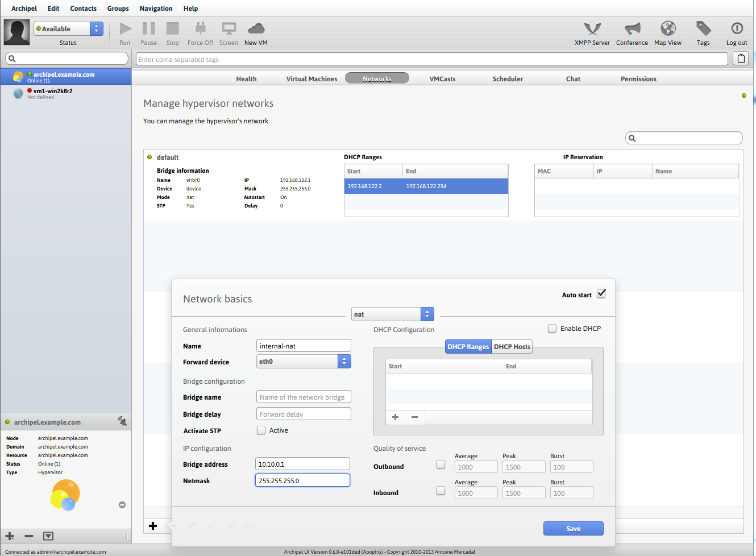The width and height of the screenshot is (756, 556).
Task: Select vm1-win2k8r2 in the roster
Action: tap(66, 93)
